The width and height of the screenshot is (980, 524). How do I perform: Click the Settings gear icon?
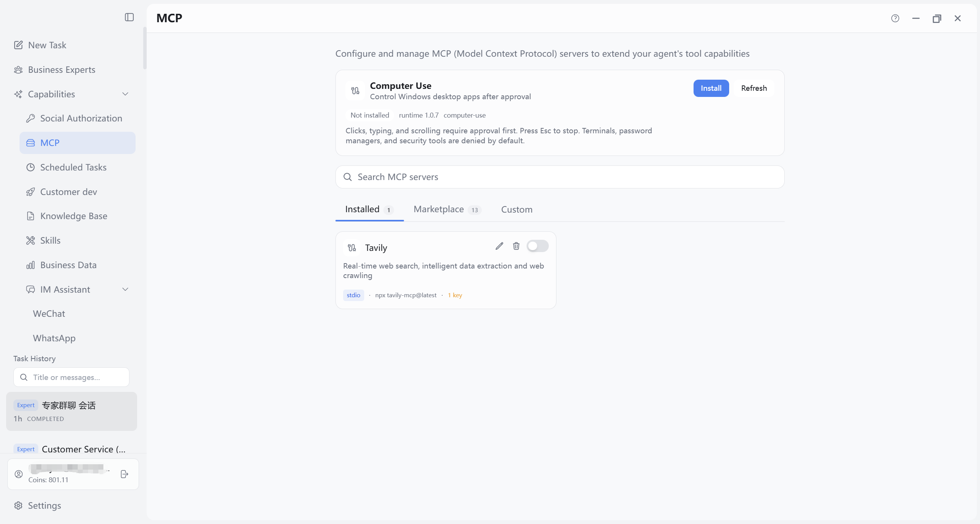[18, 506]
